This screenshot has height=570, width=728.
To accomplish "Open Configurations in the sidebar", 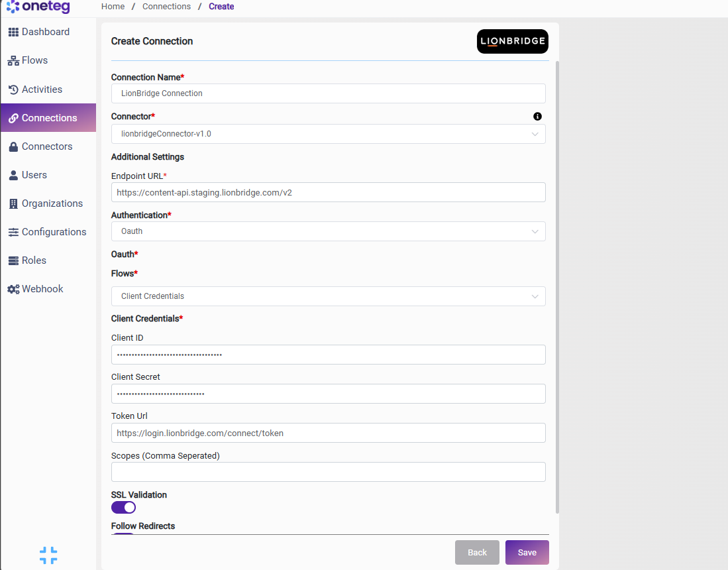I will (x=48, y=232).
